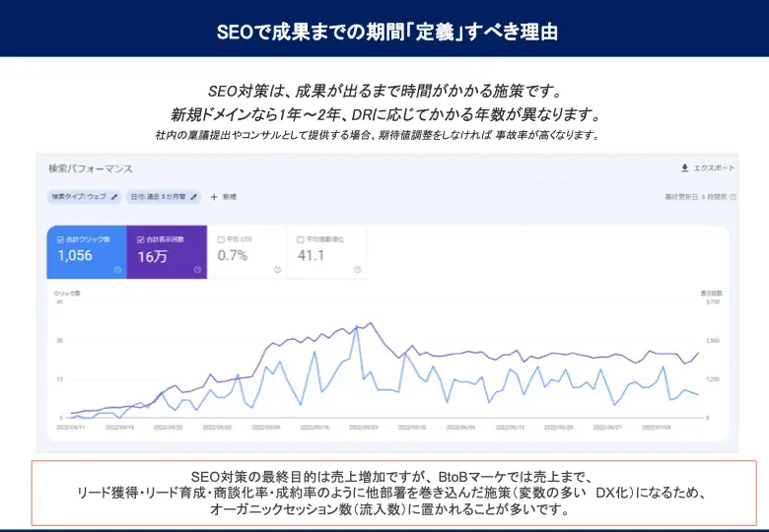Screen dimensions: 769x532
Task: Open the 日付: 過去3か月間 filter chip
Action: pyautogui.click(x=164, y=197)
